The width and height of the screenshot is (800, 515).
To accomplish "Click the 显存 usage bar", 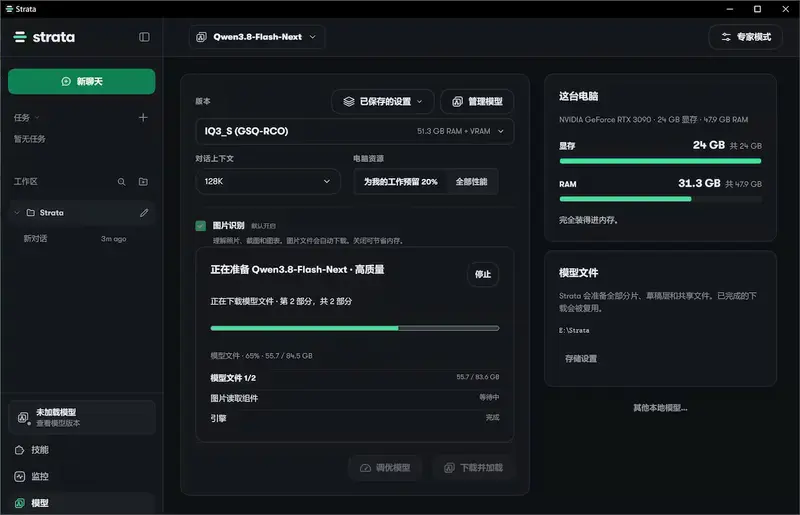I will click(660, 161).
